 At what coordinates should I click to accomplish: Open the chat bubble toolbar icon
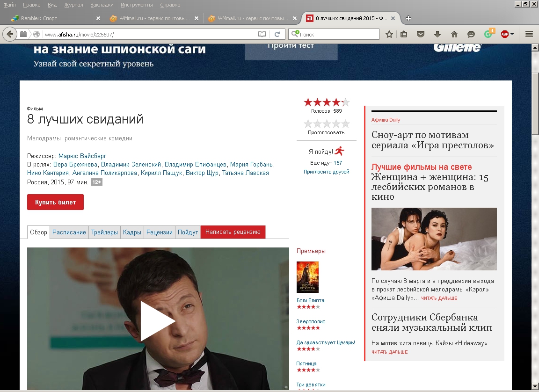(471, 34)
